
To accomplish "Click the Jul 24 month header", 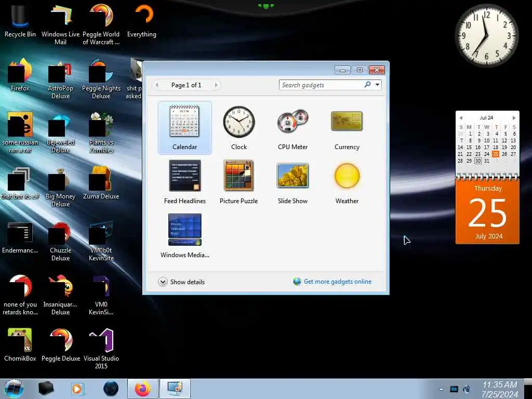I will 486,118.
